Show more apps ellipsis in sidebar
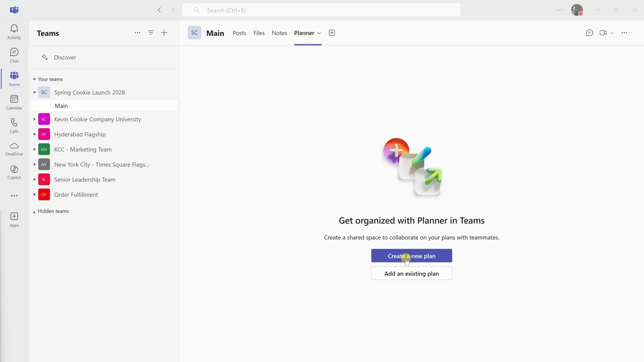This screenshot has height=362, width=644. pyautogui.click(x=14, y=196)
